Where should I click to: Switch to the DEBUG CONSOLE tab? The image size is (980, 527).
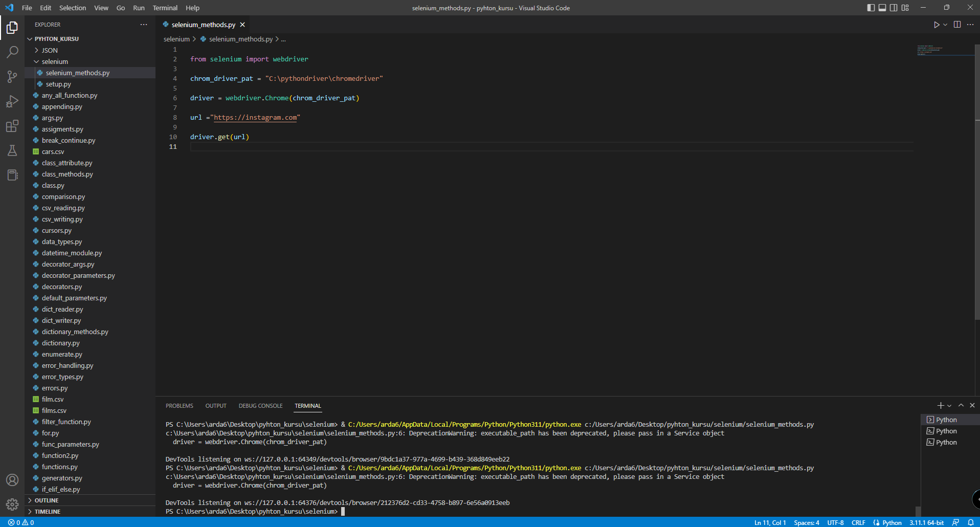(x=260, y=406)
